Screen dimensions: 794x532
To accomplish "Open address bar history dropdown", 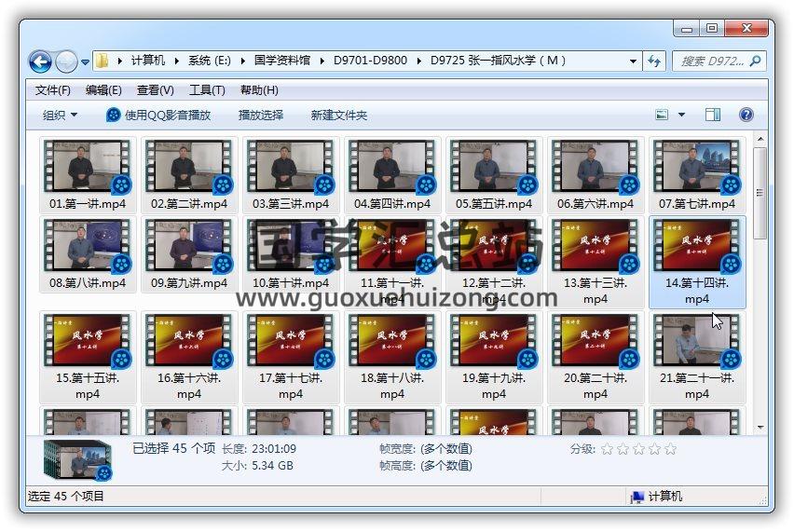I will pyautogui.click(x=633, y=61).
